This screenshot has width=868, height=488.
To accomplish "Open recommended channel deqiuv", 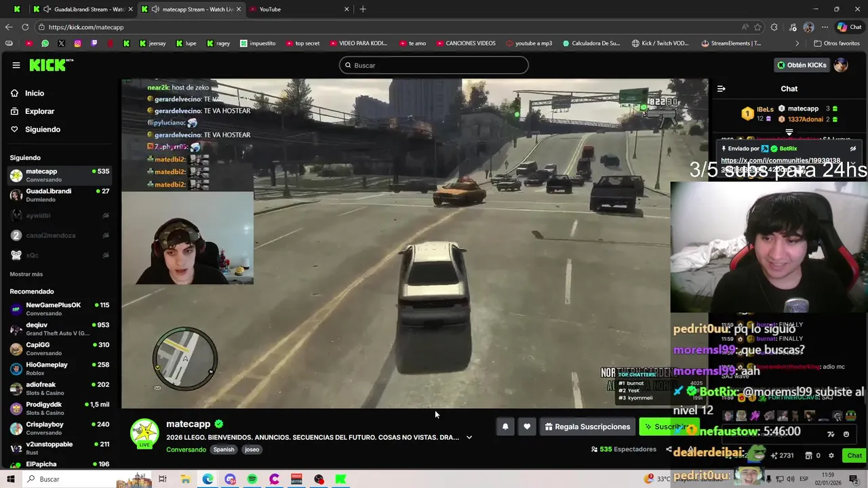I will pyautogui.click(x=60, y=329).
